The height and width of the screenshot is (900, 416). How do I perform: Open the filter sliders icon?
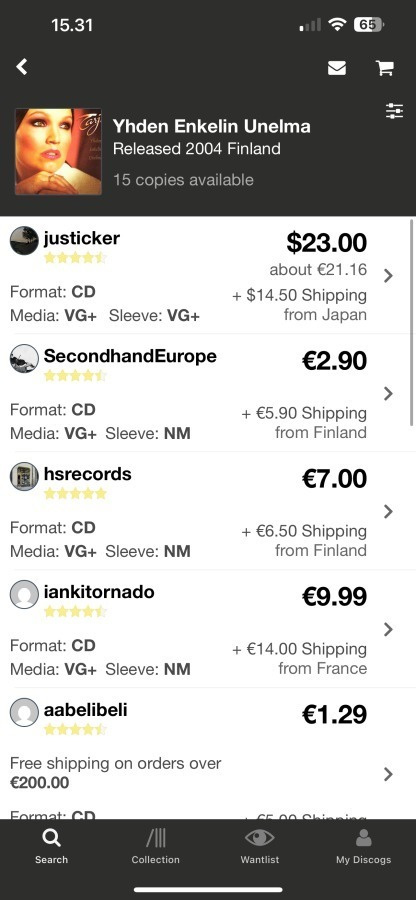pos(394,111)
